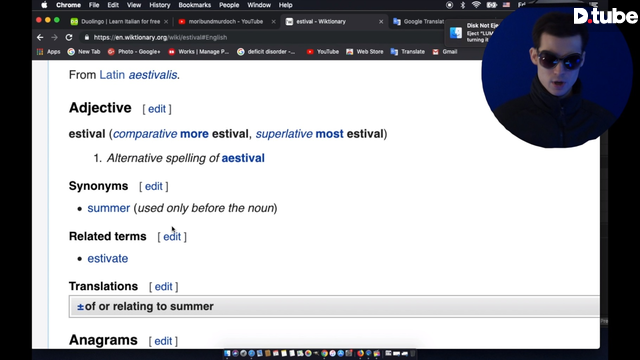Expand 'of or relating to summer' translations box

[x=334, y=306]
